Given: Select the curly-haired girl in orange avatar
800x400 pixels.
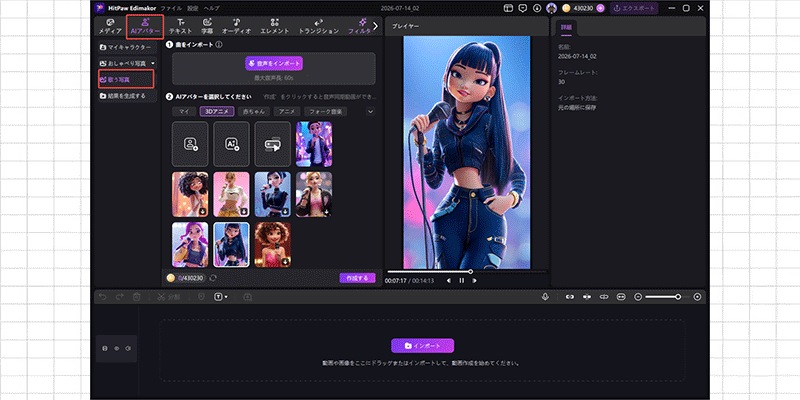Looking at the screenshot, I should [x=190, y=194].
